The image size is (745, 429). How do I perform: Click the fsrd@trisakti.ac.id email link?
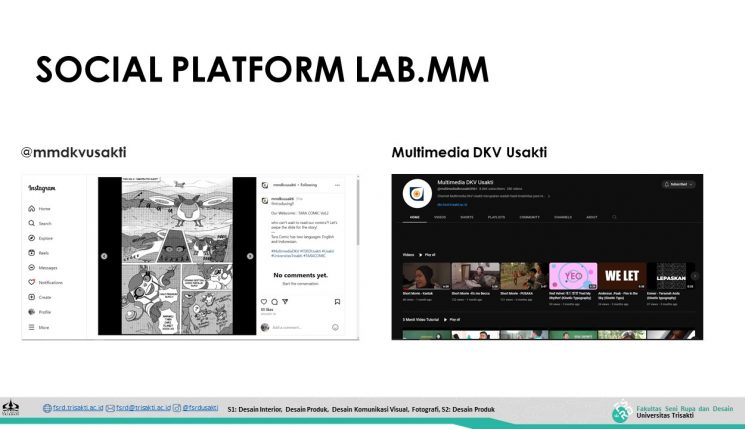click(x=143, y=408)
